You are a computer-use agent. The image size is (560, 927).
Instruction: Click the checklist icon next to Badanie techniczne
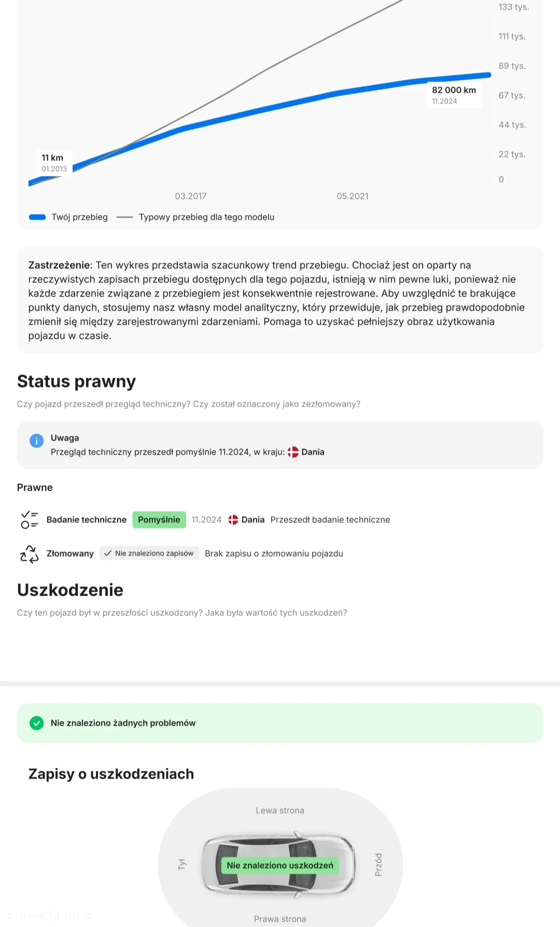point(30,520)
